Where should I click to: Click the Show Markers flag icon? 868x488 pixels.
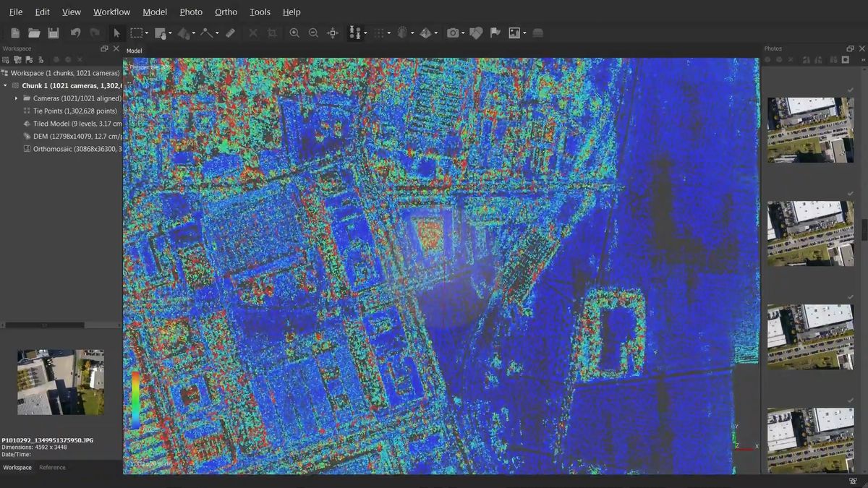coord(495,33)
